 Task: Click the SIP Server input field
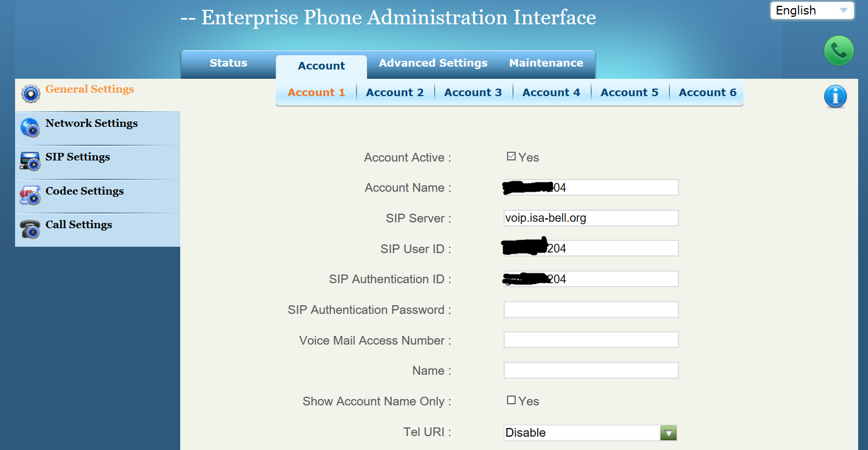(x=590, y=218)
